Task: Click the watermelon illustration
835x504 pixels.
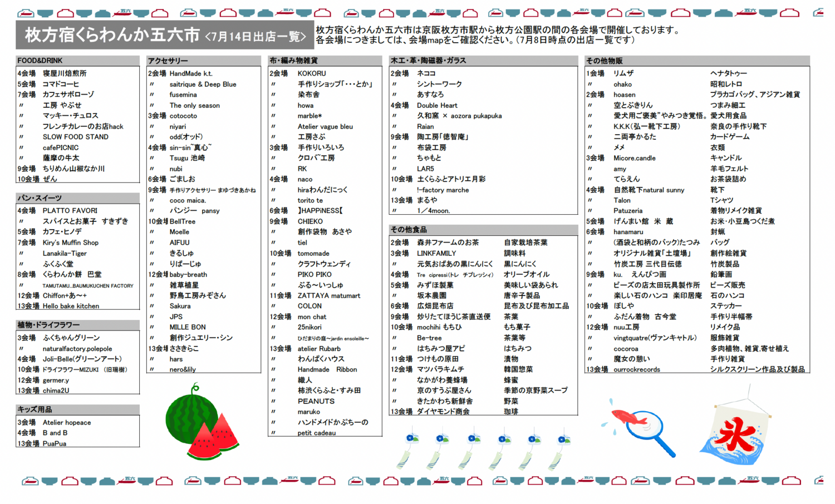Action: tap(202, 423)
